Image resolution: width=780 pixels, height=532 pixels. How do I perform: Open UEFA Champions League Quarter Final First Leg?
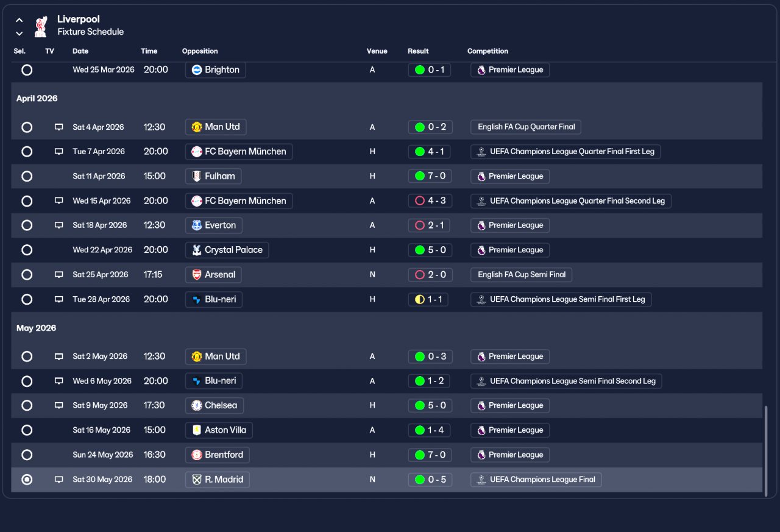565,152
